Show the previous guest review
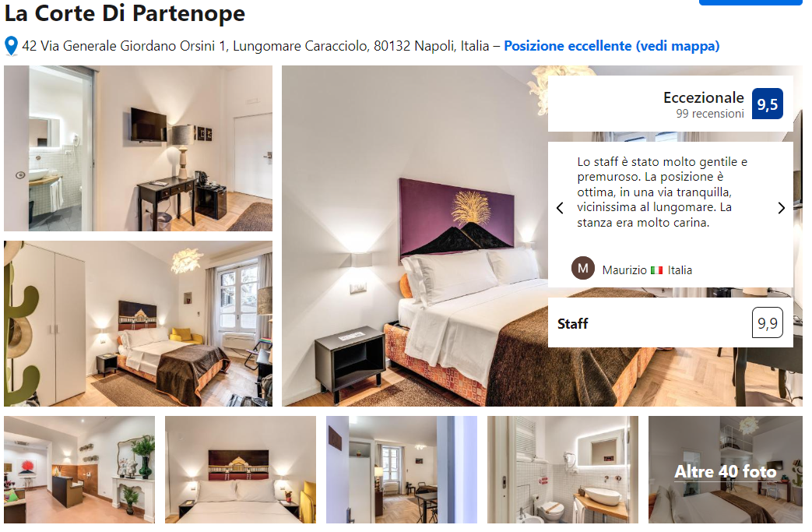Screen dimensions: 812x532 [x=560, y=208]
